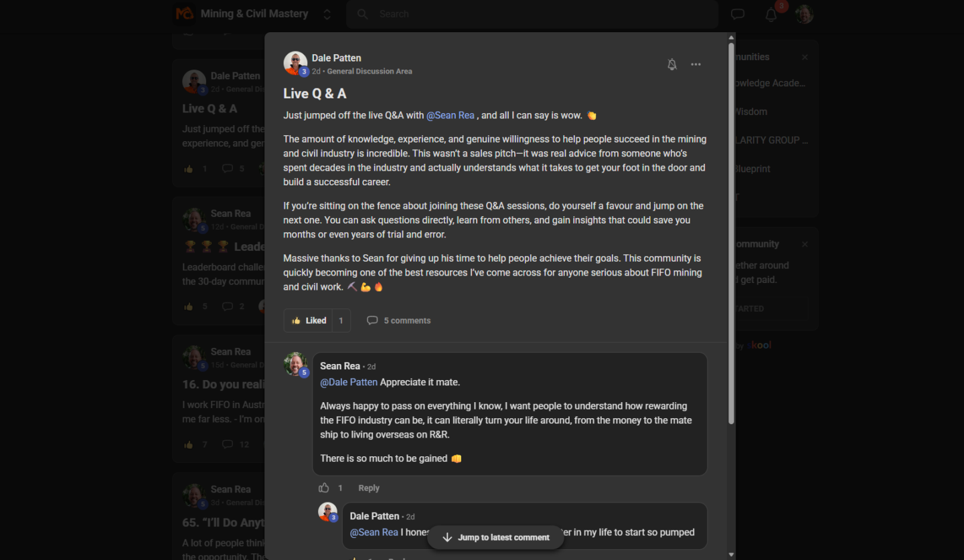
Task: Open the General Discussion Area category link
Action: click(370, 71)
